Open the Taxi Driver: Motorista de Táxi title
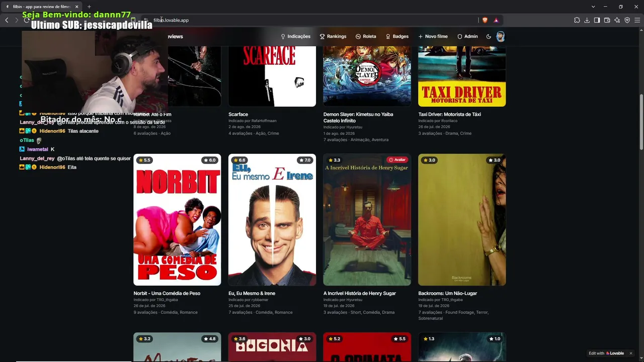The image size is (644, 362). click(x=450, y=114)
